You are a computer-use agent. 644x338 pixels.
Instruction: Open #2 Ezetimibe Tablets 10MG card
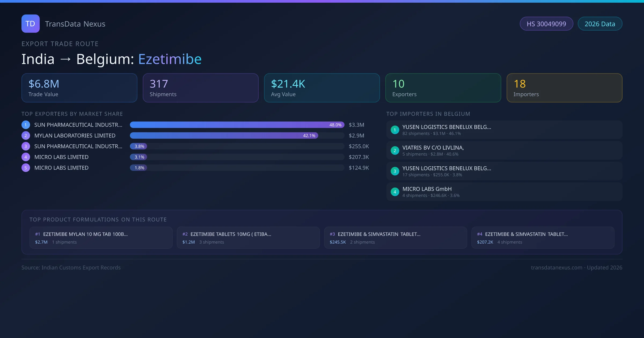pos(248,238)
